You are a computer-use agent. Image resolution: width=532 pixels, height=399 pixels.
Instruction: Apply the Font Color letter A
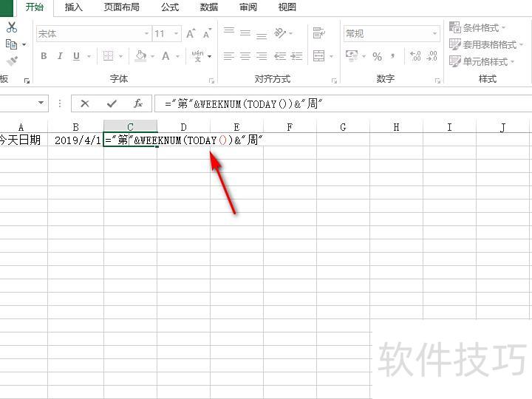(166, 56)
